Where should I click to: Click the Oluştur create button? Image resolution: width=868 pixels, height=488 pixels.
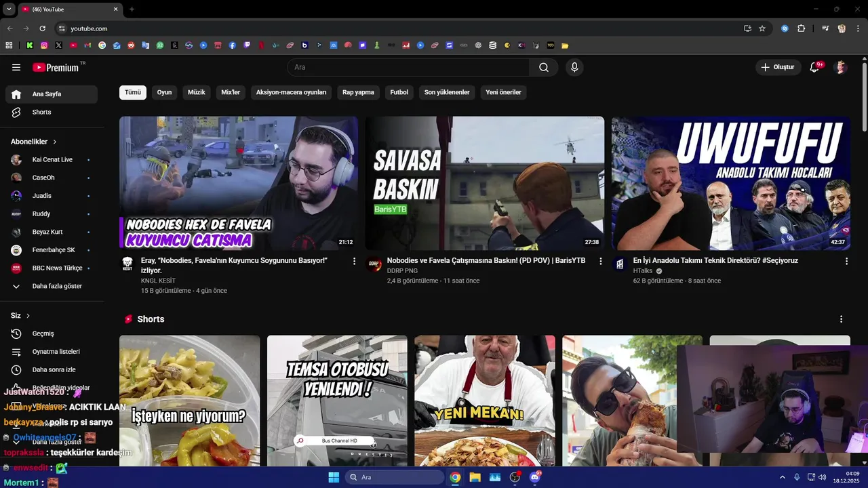[777, 67]
